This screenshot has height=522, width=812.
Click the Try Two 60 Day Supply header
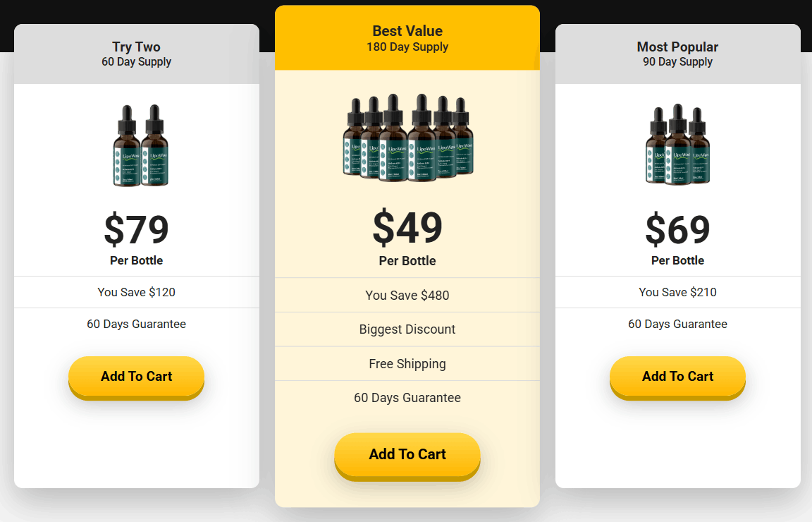pos(136,54)
